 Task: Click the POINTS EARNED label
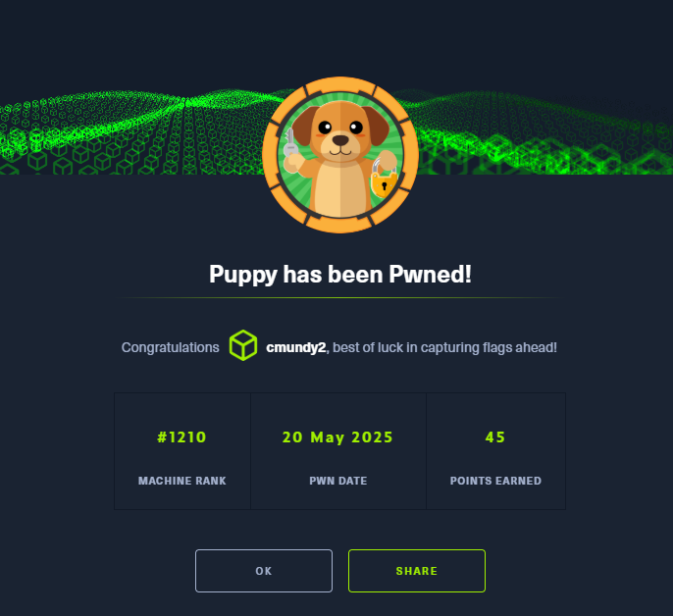tap(495, 481)
